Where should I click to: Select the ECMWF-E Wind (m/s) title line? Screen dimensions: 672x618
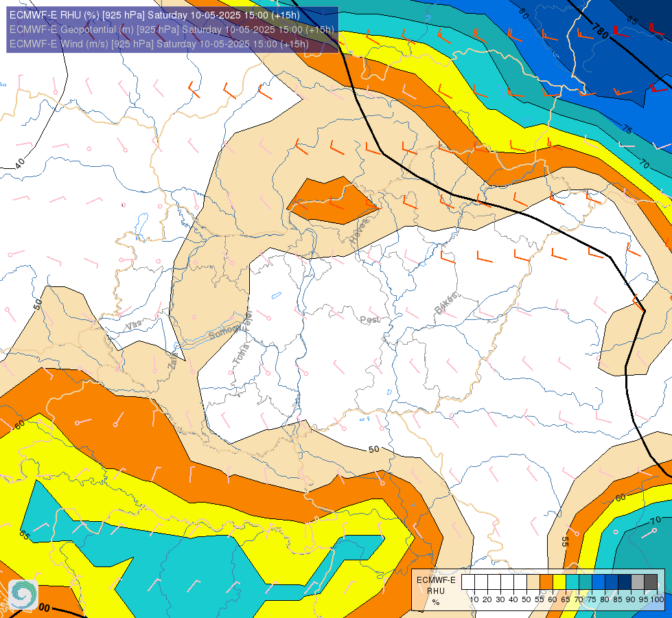(159, 44)
